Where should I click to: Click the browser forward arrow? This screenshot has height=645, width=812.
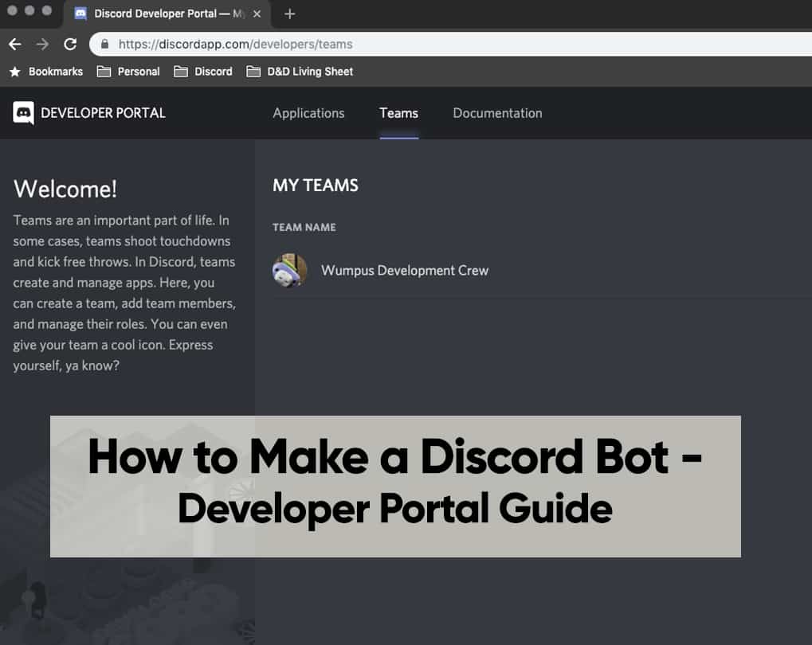coord(42,45)
